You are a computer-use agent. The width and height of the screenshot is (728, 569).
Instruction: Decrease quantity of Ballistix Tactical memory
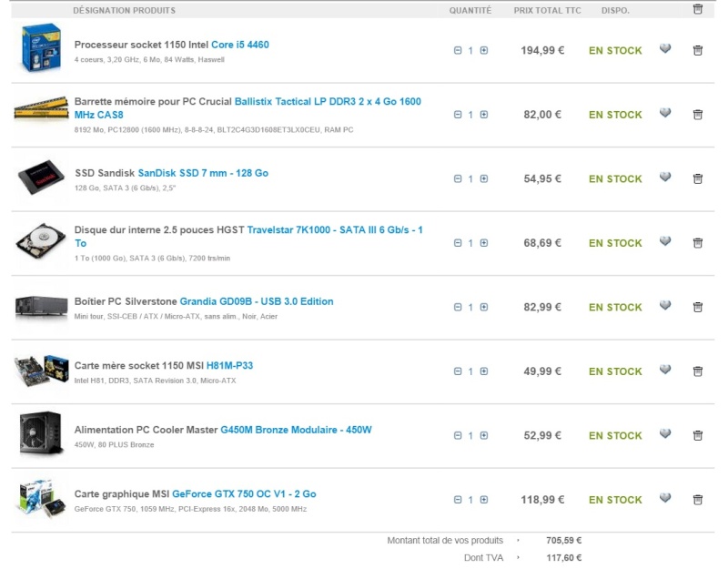click(458, 115)
